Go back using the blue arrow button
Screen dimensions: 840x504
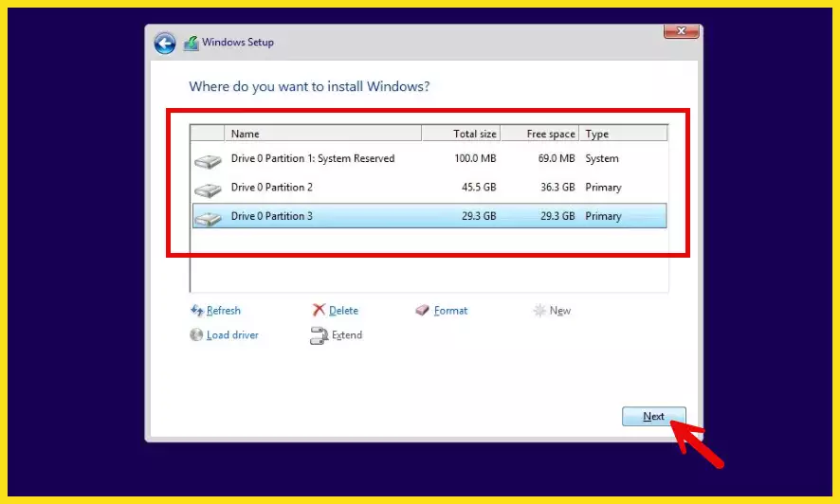[165, 43]
